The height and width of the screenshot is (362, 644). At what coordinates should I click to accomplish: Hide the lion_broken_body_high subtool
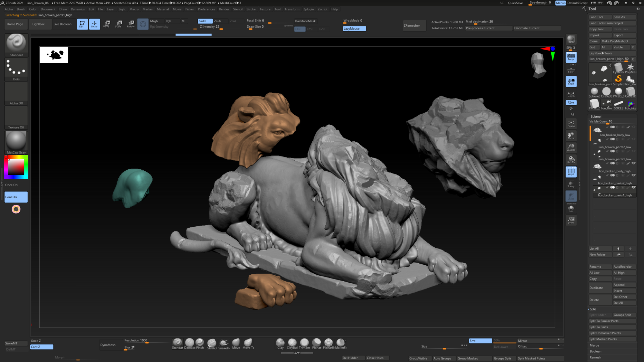(x=633, y=163)
